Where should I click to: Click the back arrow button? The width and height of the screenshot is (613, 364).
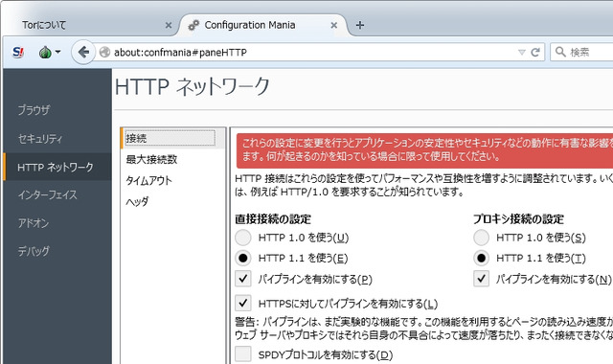point(83,52)
